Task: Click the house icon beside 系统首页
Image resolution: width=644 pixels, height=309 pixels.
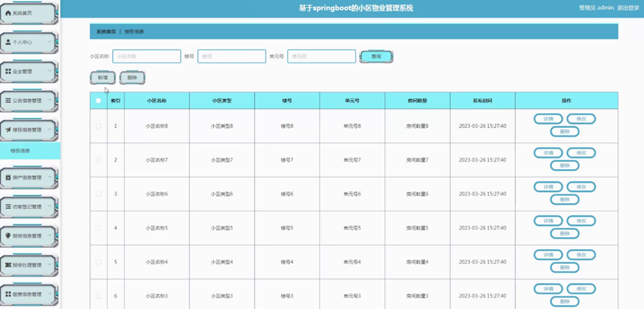Action: pos(8,13)
